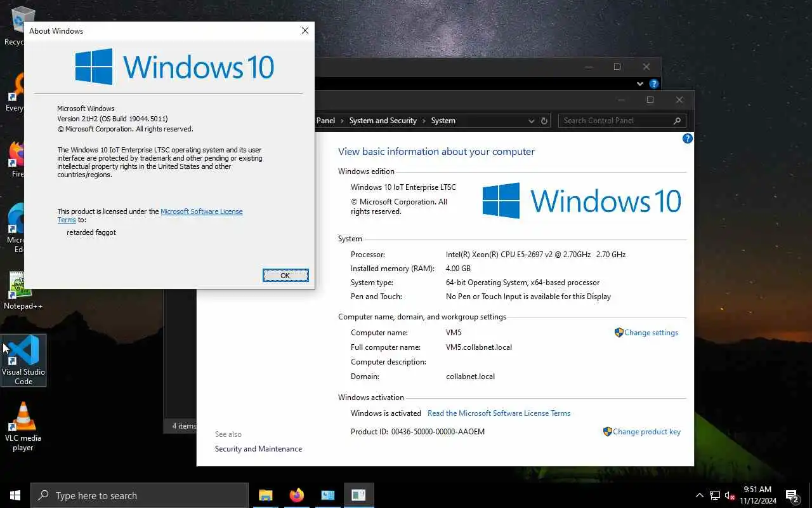Click the 4 items status bar text

click(184, 426)
